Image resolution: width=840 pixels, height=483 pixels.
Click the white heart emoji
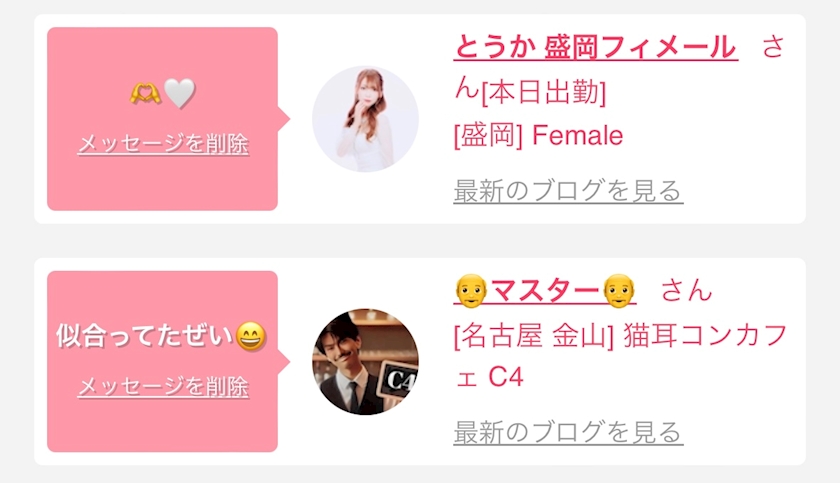point(179,93)
